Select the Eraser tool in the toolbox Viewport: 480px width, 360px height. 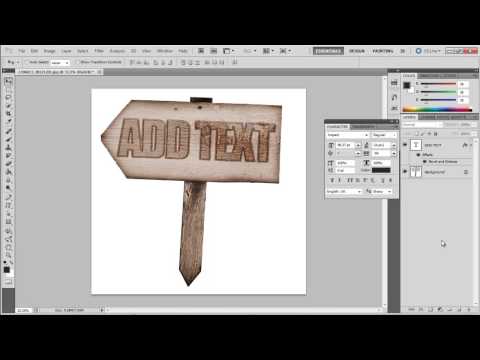(x=9, y=163)
